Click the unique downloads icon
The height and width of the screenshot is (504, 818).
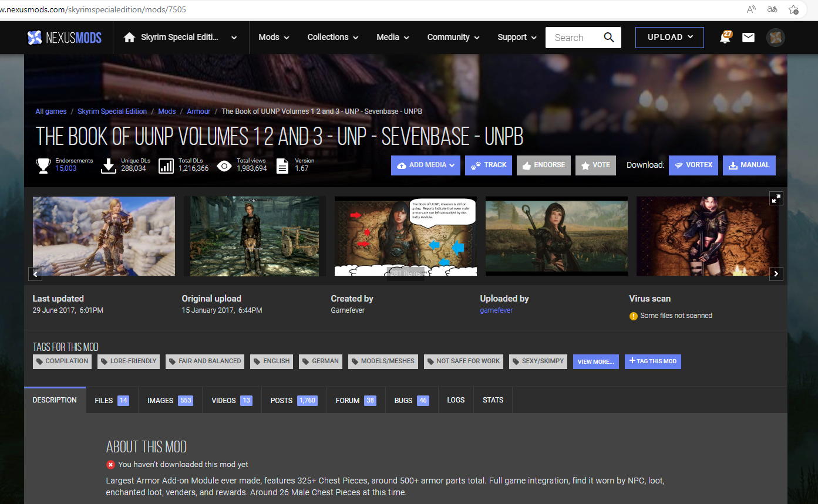[x=109, y=166]
